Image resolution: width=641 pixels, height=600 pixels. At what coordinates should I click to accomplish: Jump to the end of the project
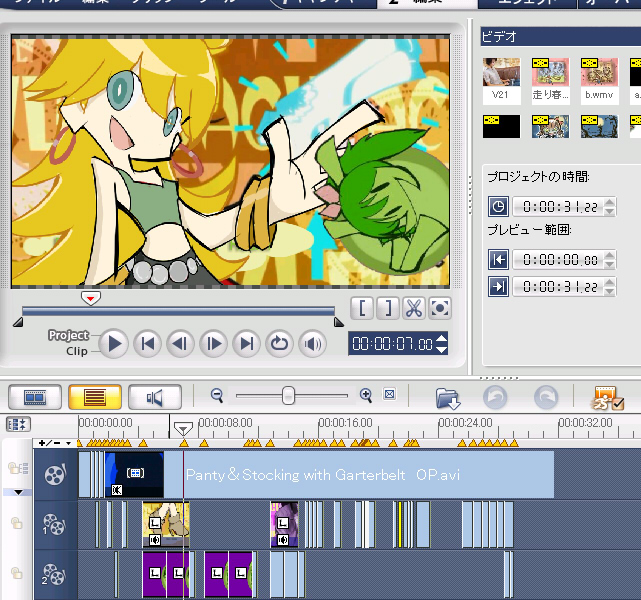pos(247,344)
